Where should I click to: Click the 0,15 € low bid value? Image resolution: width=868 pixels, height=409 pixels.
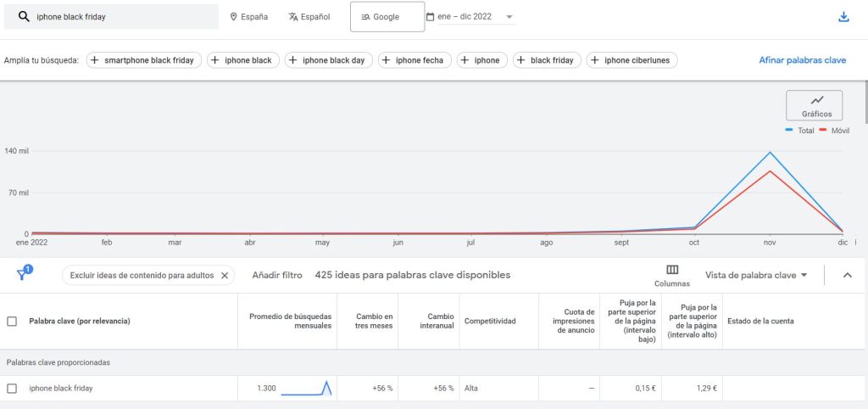pos(645,389)
